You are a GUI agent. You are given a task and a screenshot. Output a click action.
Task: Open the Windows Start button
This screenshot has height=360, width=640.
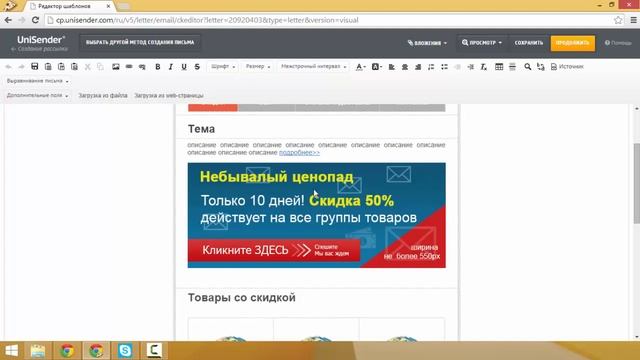click(11, 351)
